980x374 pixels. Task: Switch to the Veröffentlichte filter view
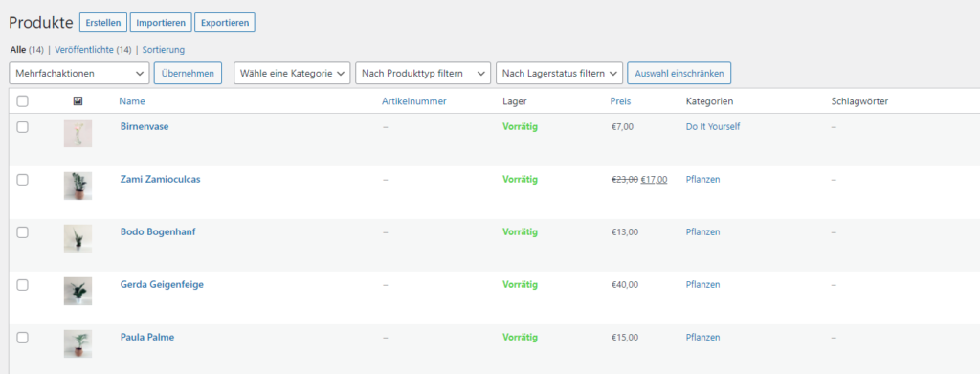(x=93, y=50)
